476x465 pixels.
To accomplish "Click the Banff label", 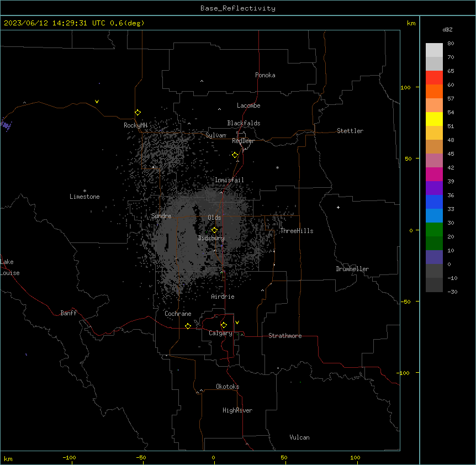I will coord(68,313).
